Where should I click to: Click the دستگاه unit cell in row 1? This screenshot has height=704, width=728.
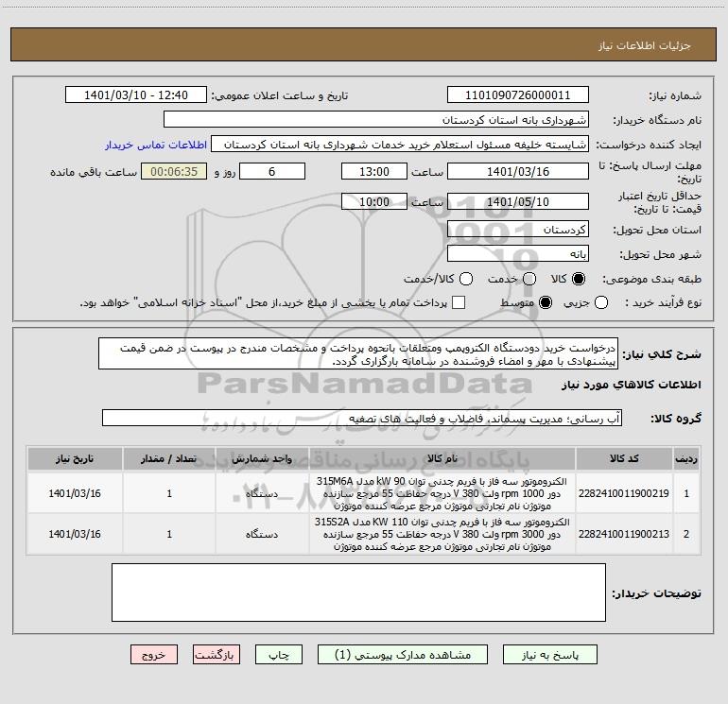click(262, 493)
